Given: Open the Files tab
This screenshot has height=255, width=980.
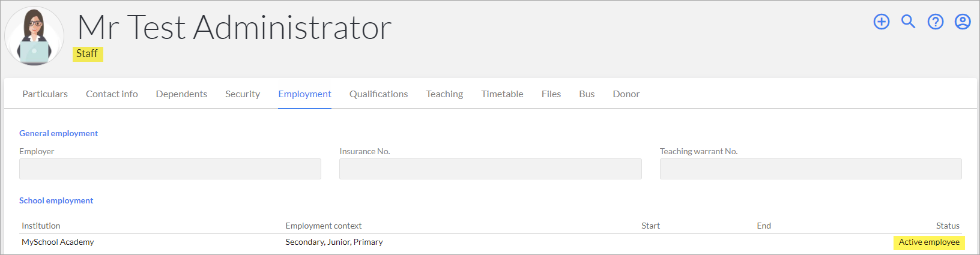Looking at the screenshot, I should (551, 94).
